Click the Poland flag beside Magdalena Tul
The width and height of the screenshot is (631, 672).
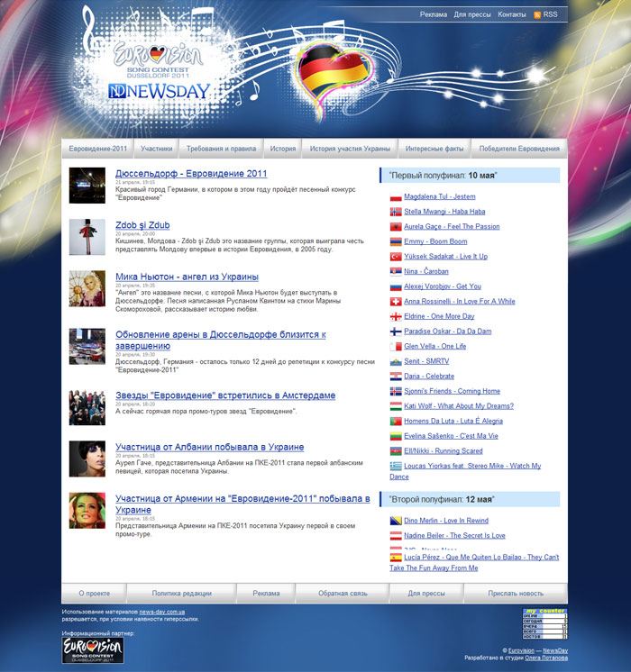396,197
